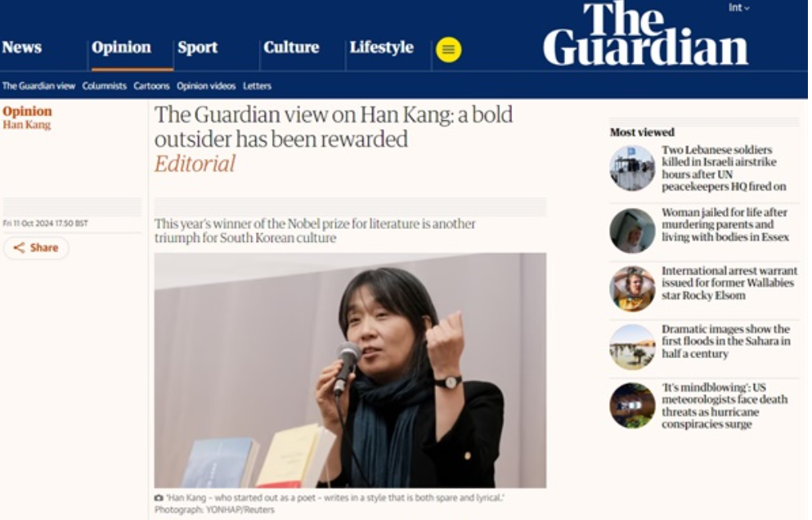
Task: Expand the Int edition dropdown
Action: pos(739,8)
